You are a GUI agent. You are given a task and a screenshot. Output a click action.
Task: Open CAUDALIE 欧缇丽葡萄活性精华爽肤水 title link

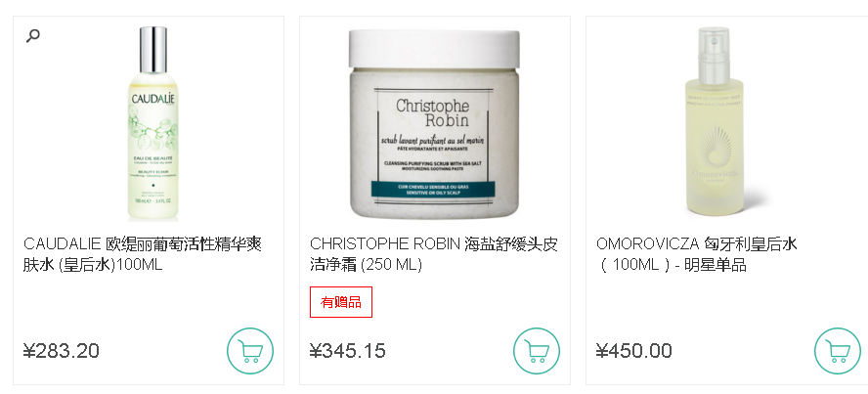(143, 254)
